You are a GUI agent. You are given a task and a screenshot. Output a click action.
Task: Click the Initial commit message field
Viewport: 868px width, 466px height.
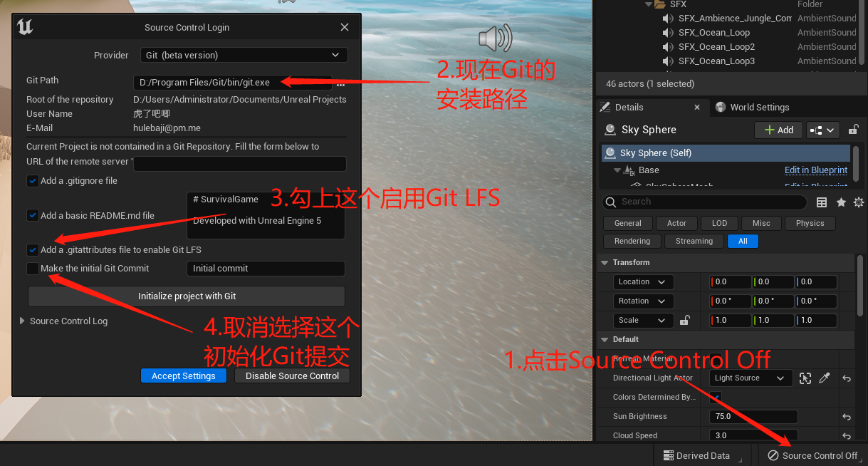[x=266, y=269]
